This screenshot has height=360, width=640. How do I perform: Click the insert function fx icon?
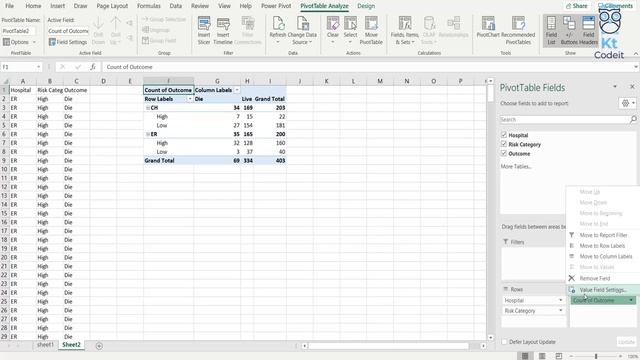(93, 67)
